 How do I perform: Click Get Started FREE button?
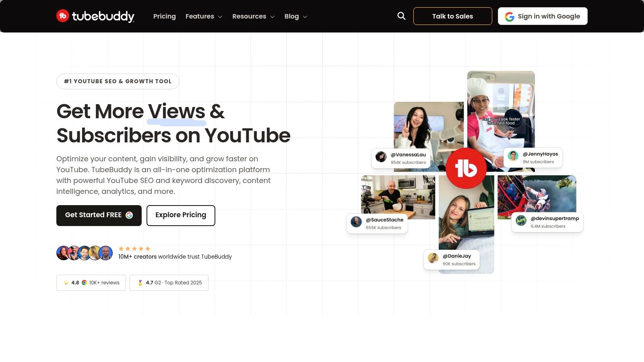coord(99,216)
